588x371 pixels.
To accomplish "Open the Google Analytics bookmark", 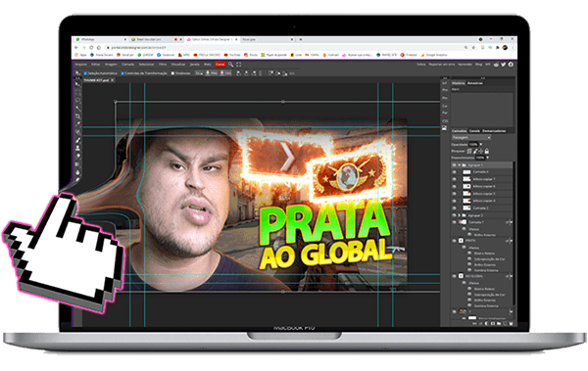I will [x=434, y=55].
